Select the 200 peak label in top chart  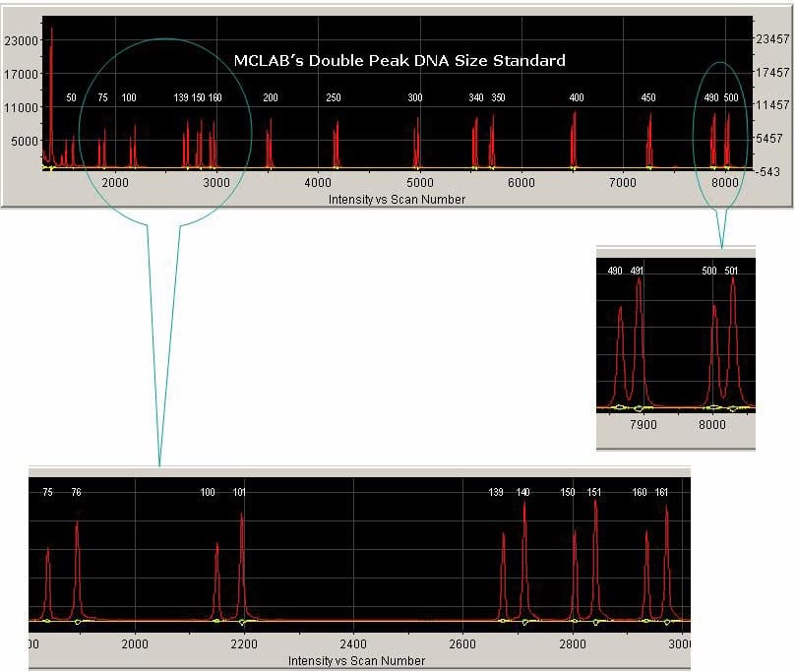[x=271, y=97]
